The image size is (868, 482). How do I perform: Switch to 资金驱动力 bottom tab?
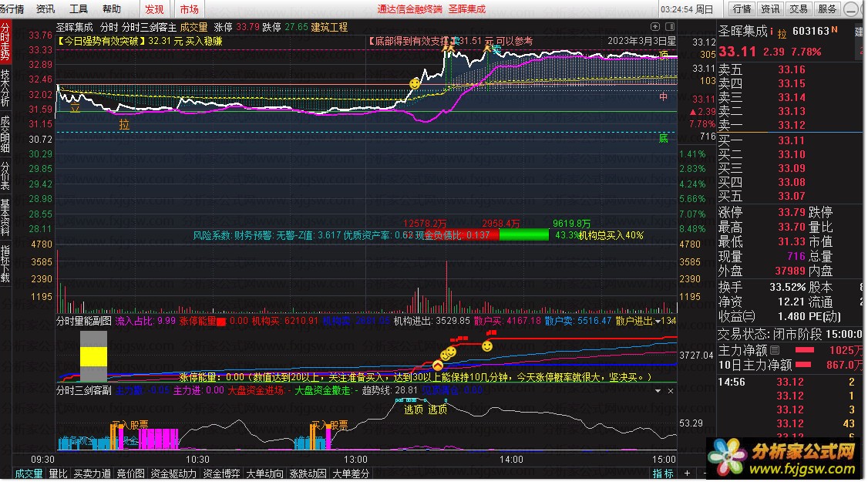click(x=173, y=474)
